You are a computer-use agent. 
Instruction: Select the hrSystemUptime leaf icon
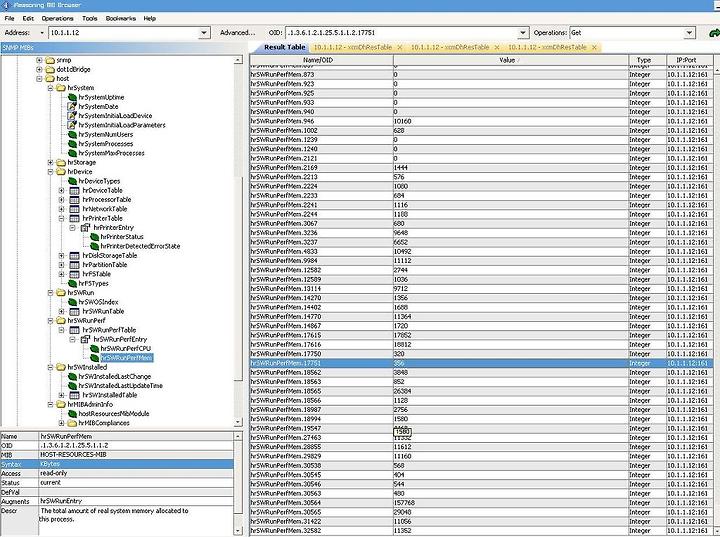point(72,97)
